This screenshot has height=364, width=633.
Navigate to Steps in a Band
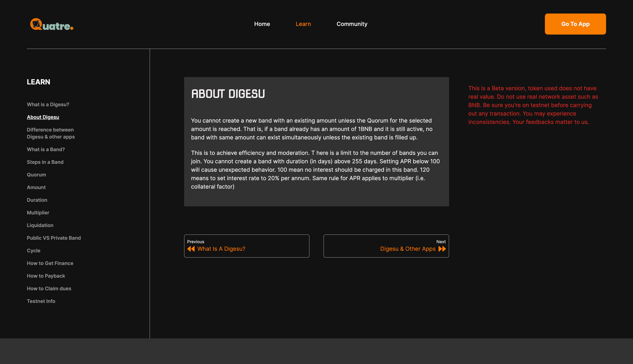click(45, 162)
